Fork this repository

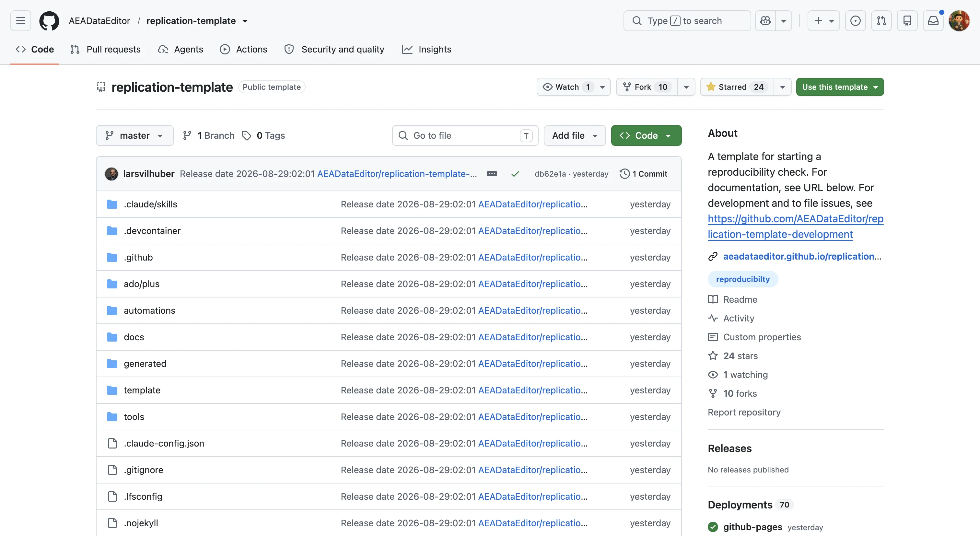click(647, 87)
